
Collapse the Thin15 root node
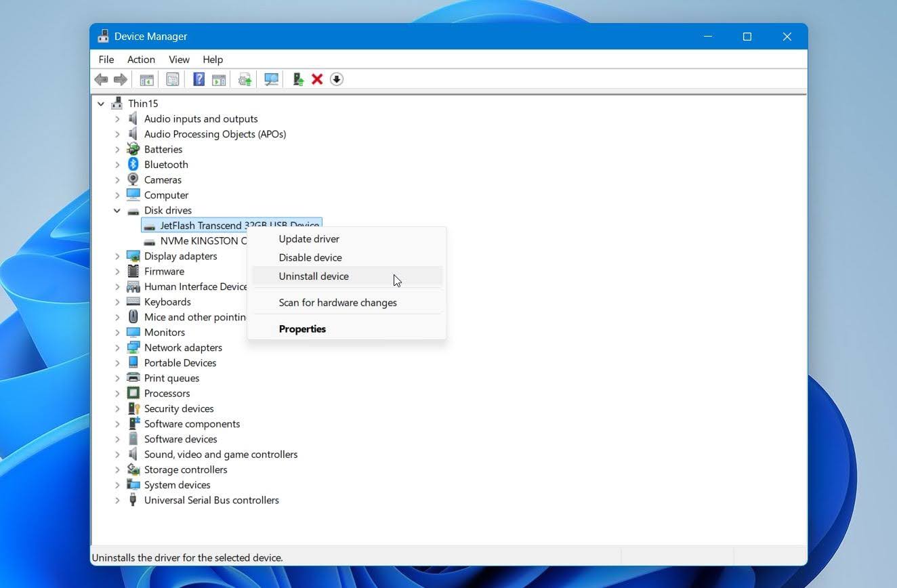[x=101, y=104]
